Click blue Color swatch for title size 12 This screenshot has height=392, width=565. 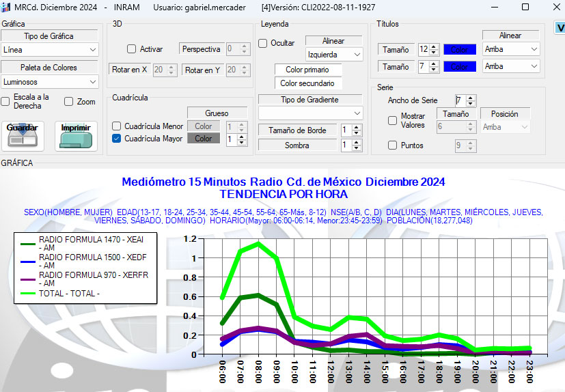coord(459,50)
